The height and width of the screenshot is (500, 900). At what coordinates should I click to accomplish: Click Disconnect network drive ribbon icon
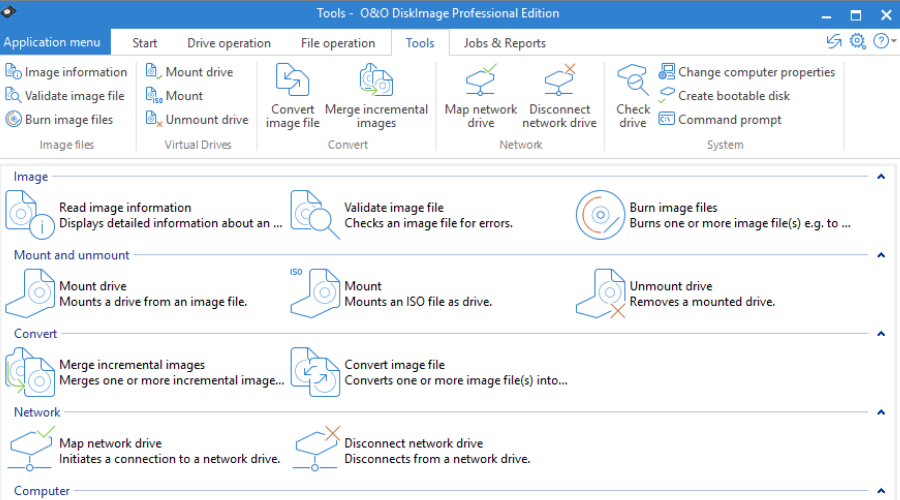pyautogui.click(x=560, y=80)
